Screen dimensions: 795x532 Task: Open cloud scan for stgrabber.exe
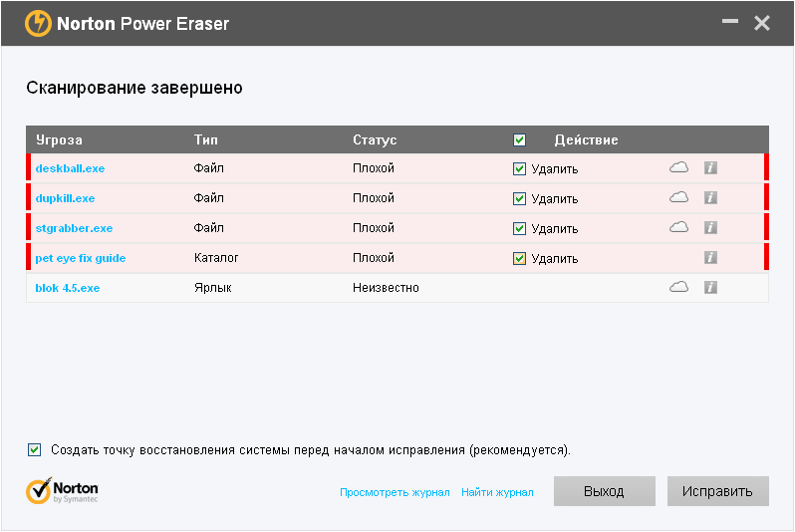pos(678,228)
